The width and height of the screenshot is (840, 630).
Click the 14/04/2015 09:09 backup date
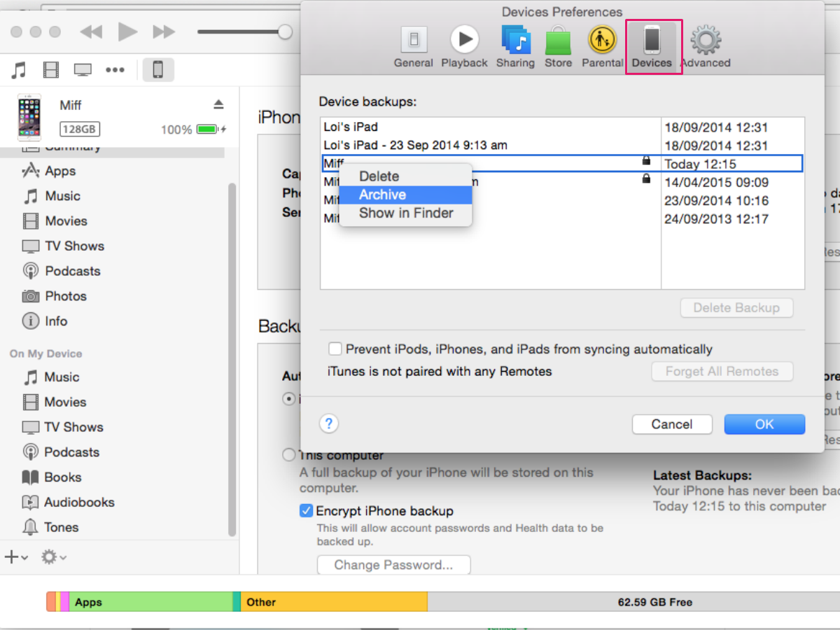(x=716, y=183)
